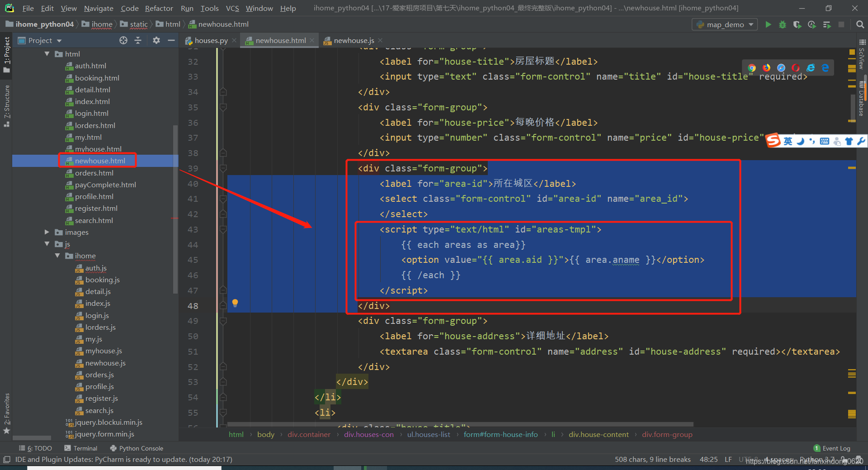Click the Search Everywhere magnifier icon

[860, 24]
